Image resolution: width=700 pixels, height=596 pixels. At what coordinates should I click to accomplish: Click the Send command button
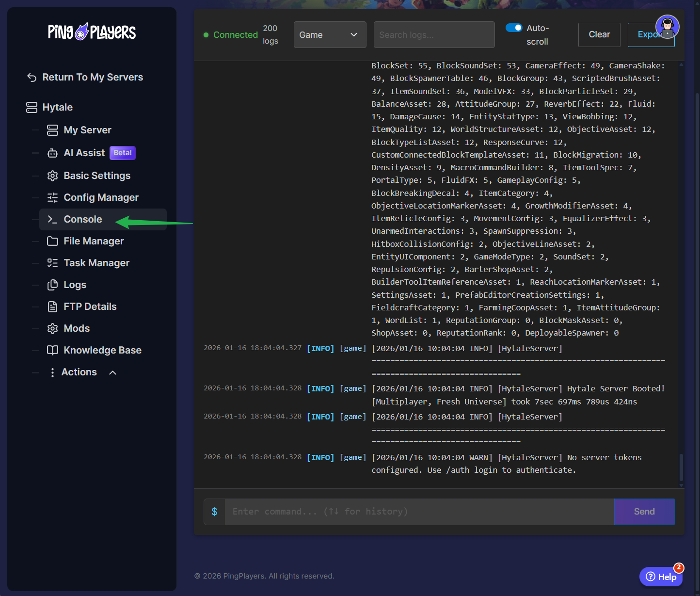coord(644,512)
